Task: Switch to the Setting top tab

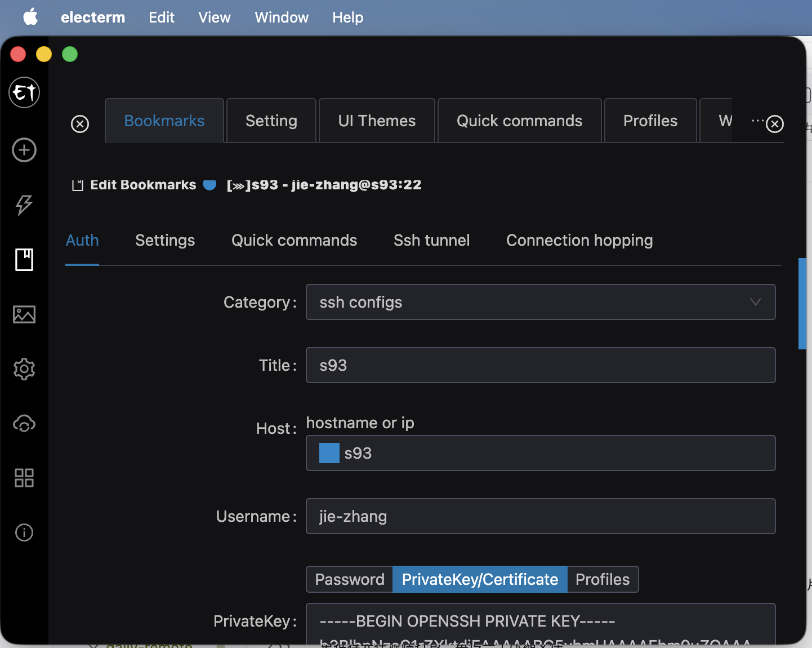Action: [271, 121]
